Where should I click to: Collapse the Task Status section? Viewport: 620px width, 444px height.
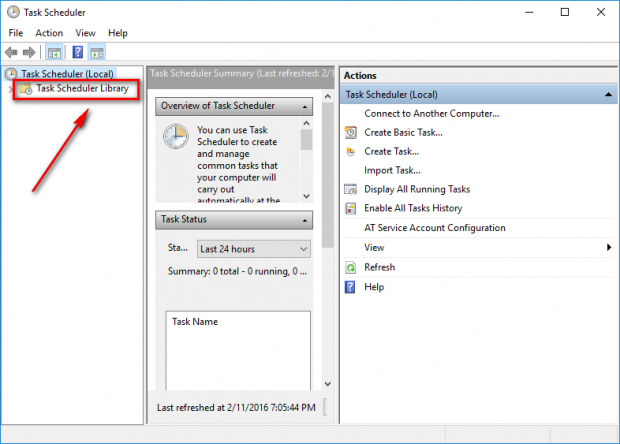pos(305,220)
